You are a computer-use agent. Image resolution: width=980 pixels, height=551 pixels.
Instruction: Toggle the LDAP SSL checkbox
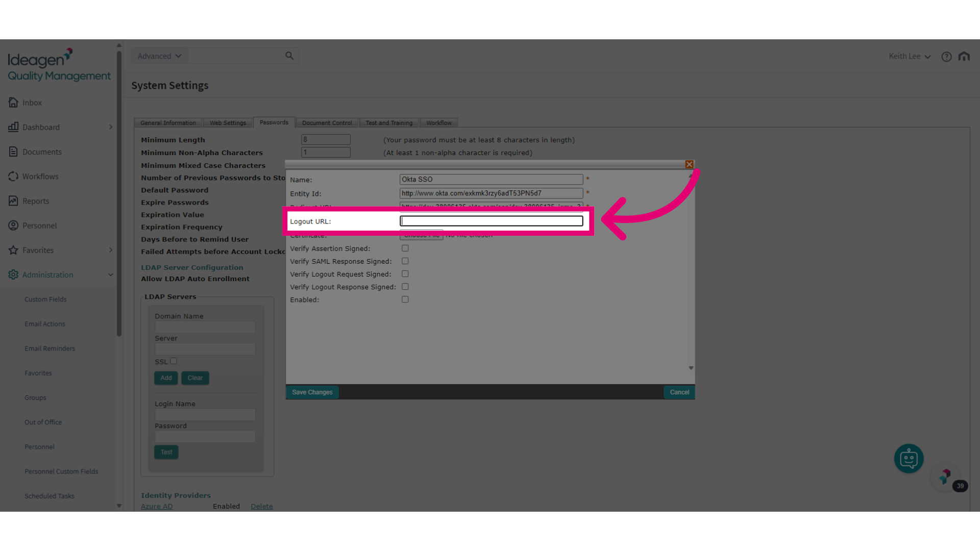pos(174,361)
